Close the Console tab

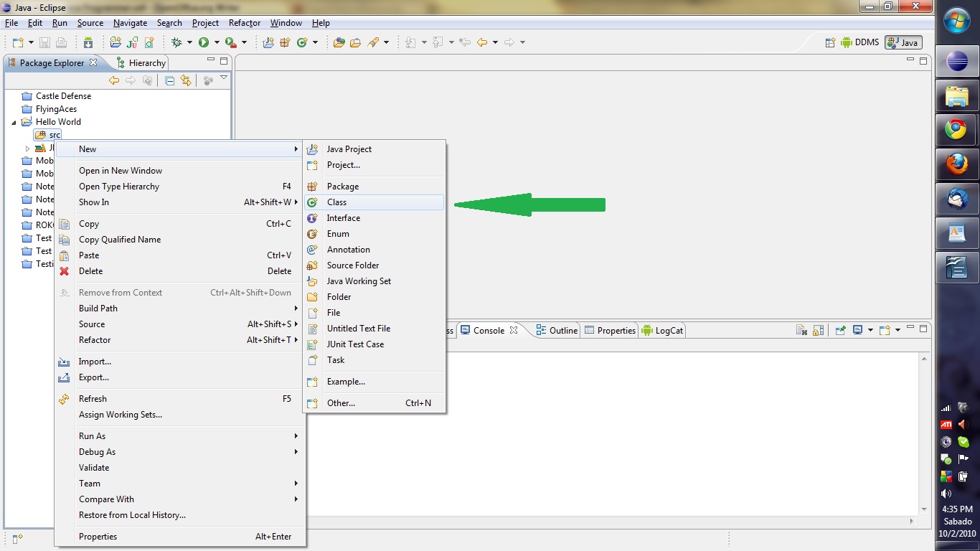(x=513, y=331)
